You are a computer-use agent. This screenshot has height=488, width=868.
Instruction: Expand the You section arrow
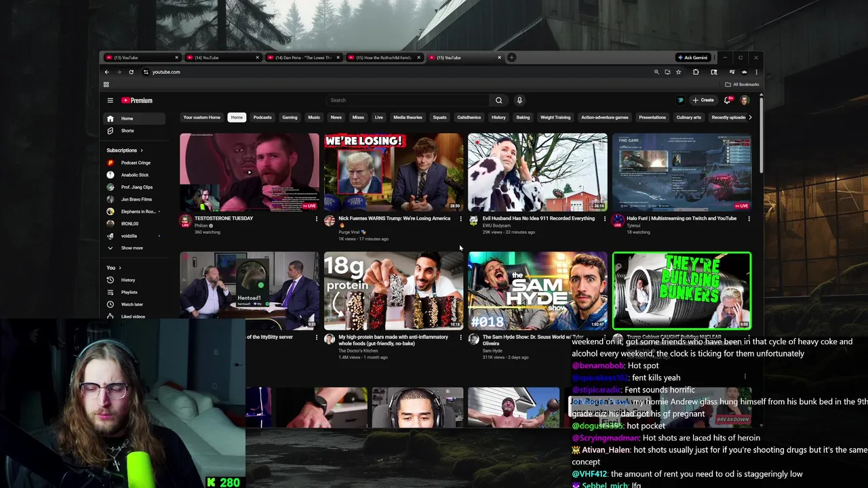(120, 268)
